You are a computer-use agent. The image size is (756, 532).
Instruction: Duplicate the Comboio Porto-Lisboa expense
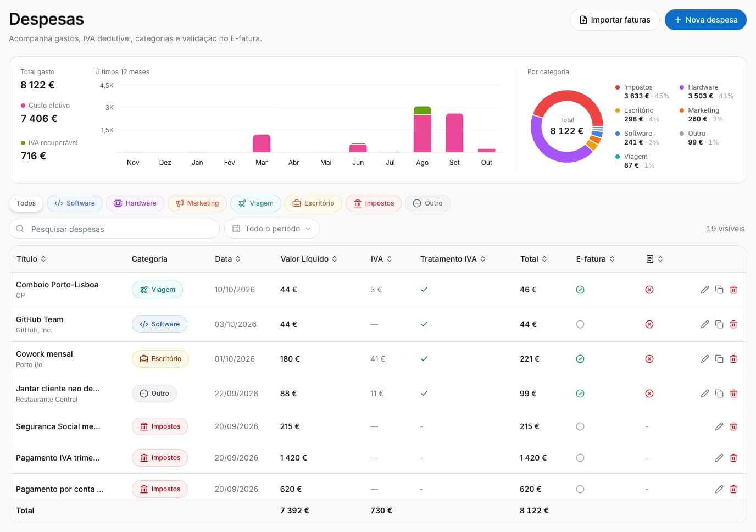point(719,290)
